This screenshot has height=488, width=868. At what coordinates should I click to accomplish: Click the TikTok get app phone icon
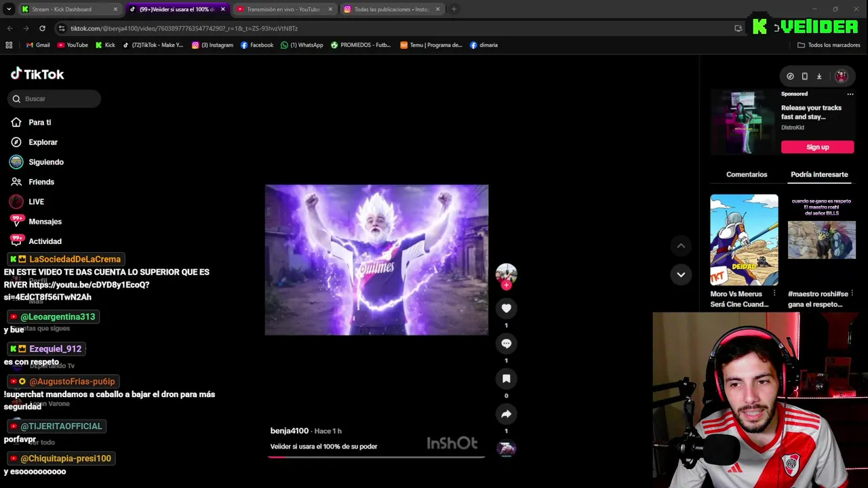point(804,77)
